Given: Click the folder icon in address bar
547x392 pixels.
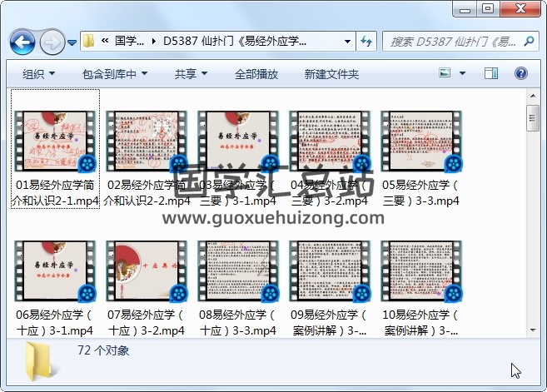Looking at the screenshot, I should (x=89, y=41).
